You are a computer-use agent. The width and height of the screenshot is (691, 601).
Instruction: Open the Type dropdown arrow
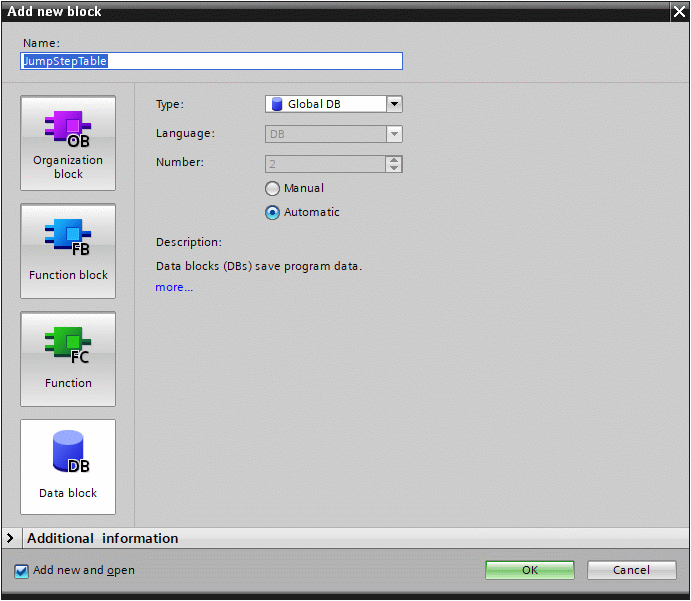[x=394, y=104]
